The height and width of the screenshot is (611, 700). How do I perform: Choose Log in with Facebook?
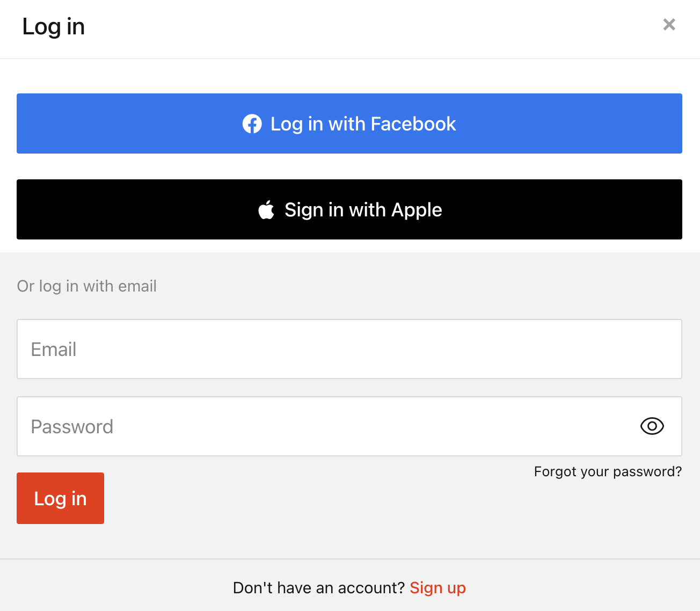click(x=349, y=123)
